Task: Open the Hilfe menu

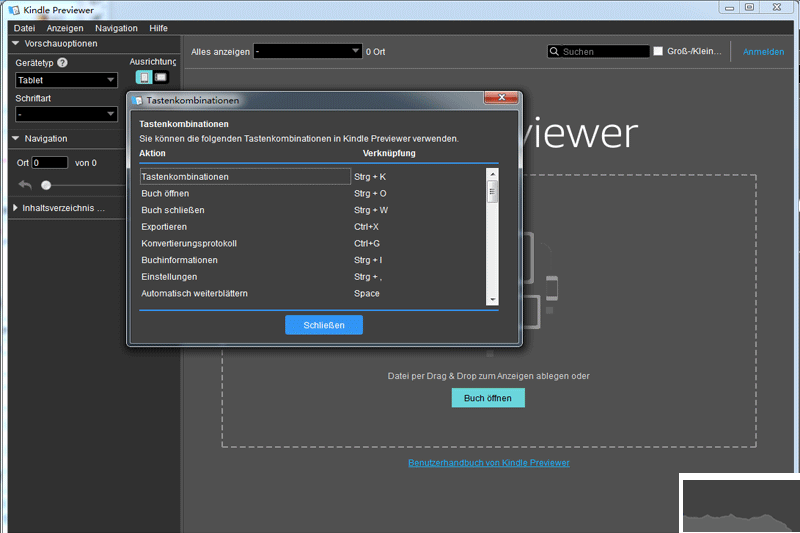Action: (158, 28)
